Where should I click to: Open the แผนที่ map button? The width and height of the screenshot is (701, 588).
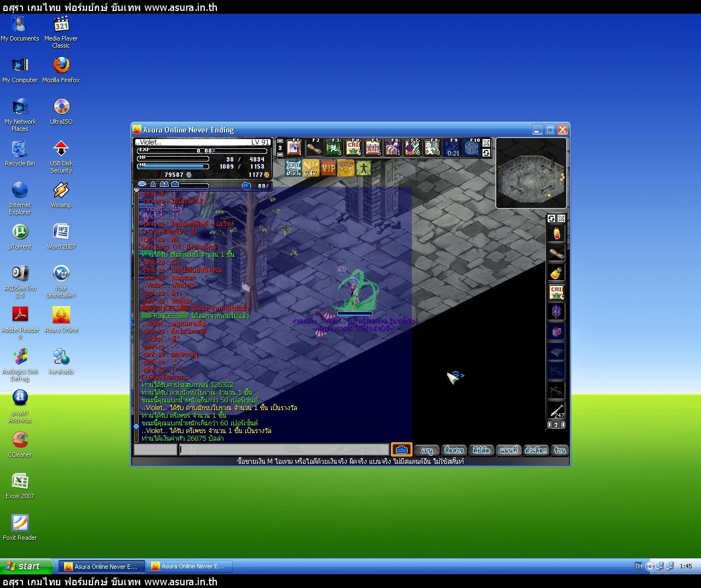(x=508, y=450)
